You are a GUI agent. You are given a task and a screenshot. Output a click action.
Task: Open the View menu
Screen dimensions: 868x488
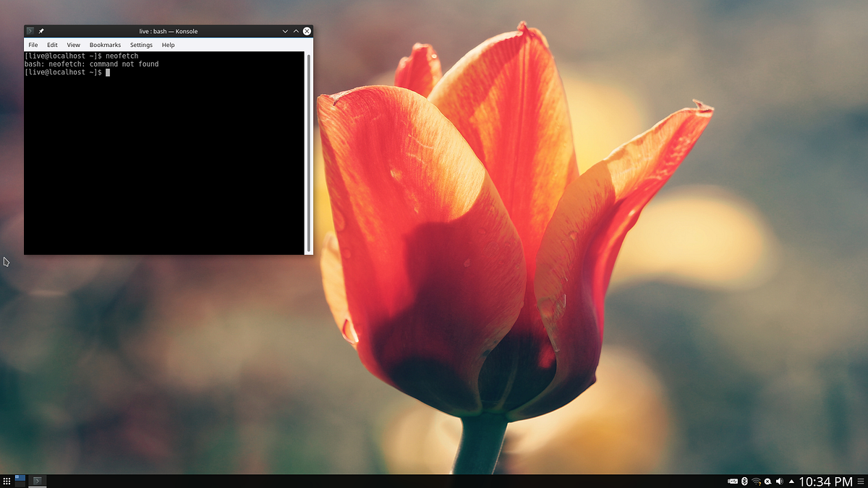(x=73, y=44)
